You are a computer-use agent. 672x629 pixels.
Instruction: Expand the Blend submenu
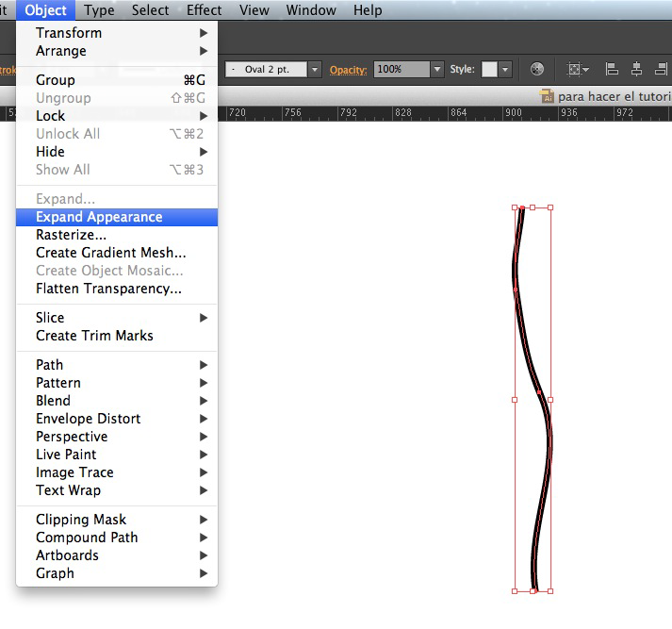[117, 401]
